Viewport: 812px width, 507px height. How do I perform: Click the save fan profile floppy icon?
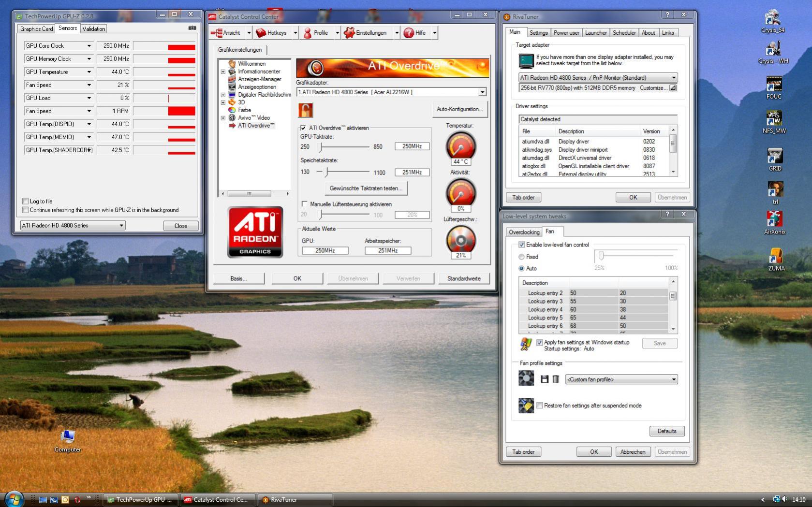pyautogui.click(x=545, y=379)
